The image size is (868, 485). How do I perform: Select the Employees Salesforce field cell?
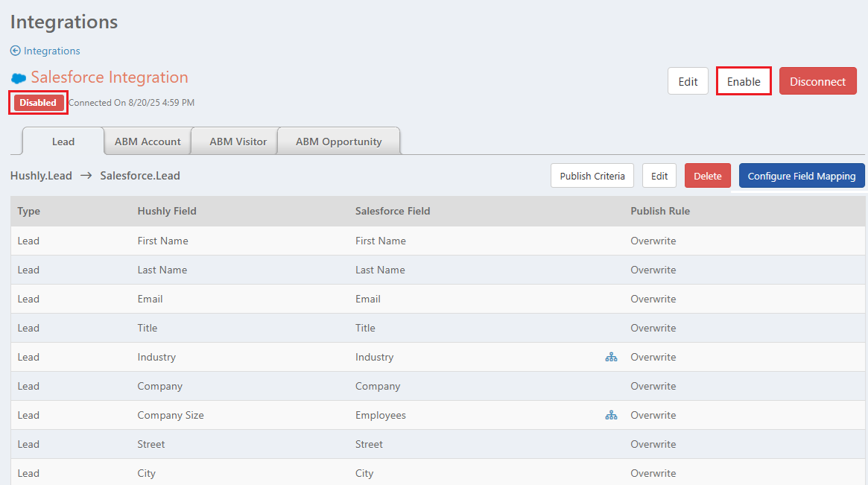380,415
